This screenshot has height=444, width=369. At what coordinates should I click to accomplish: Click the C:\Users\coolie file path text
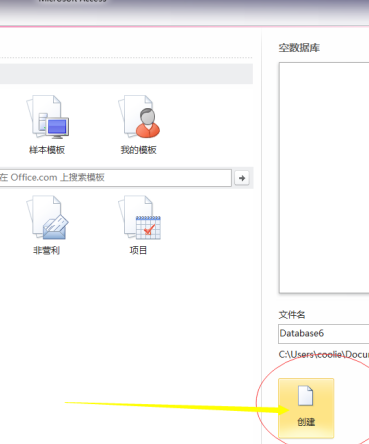pyautogui.click(x=324, y=354)
